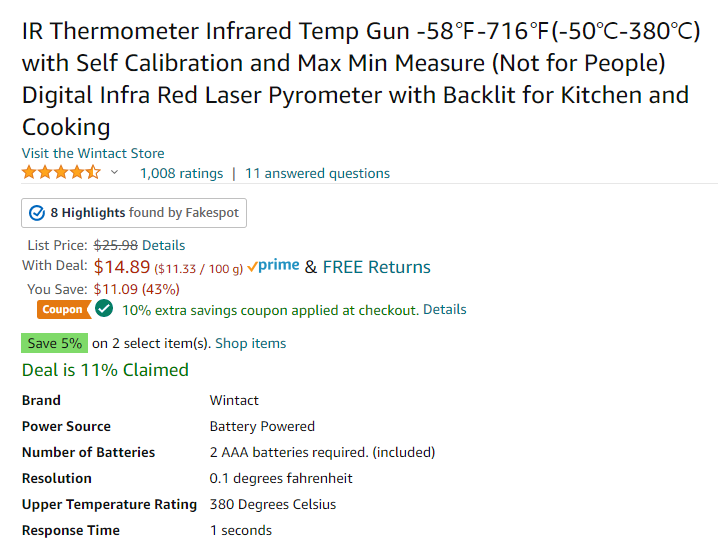Click the struck-through $25.98 list price
718x548 pixels.
tap(115, 245)
